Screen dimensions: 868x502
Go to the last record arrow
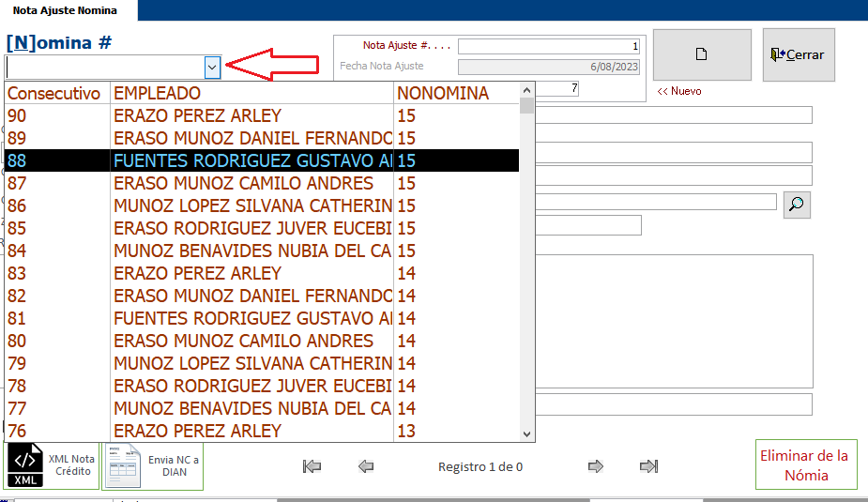[x=648, y=466]
